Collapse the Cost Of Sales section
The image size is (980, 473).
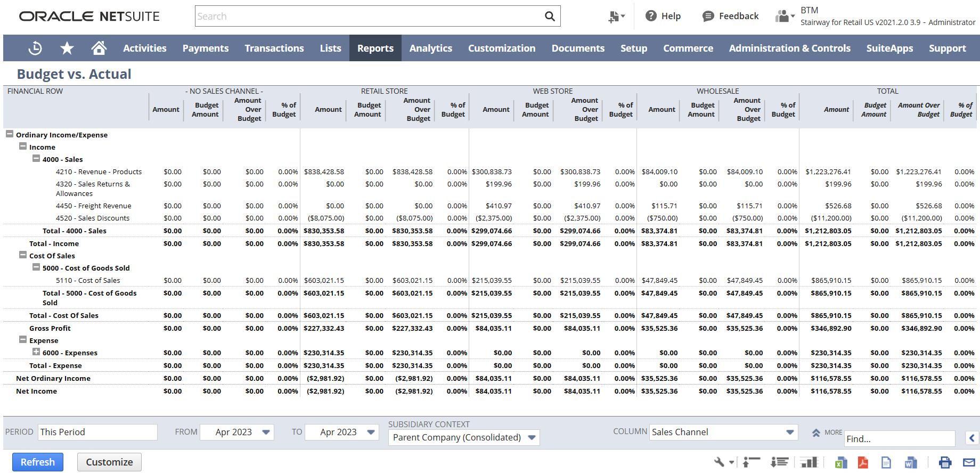(23, 255)
